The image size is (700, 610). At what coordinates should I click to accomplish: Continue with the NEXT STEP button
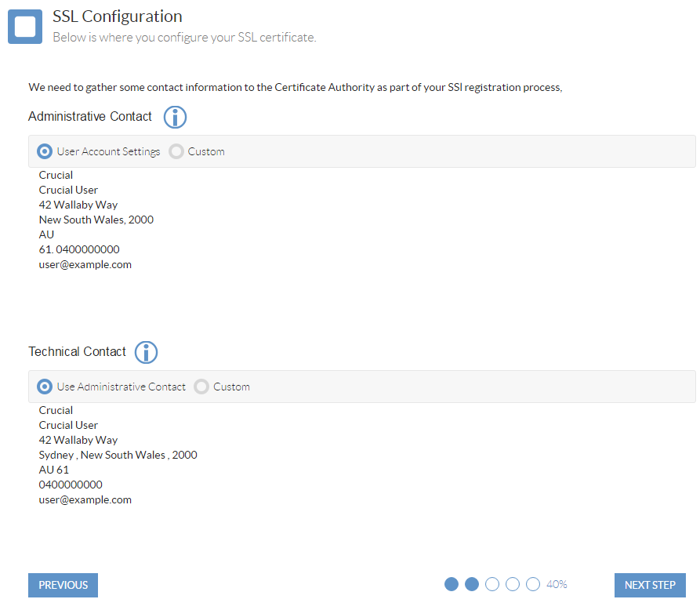pos(650,585)
